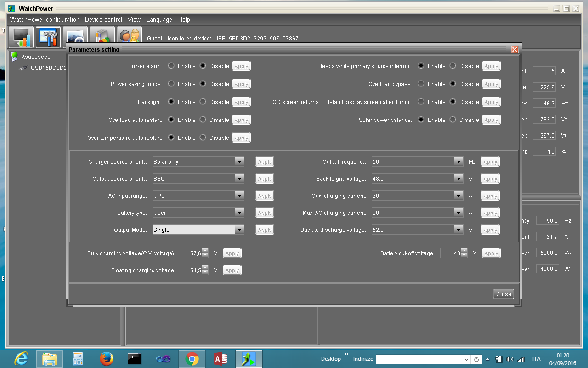Screen dimensions: 588x368
Task: Enable Overload bypass radio button
Action: 421,84
